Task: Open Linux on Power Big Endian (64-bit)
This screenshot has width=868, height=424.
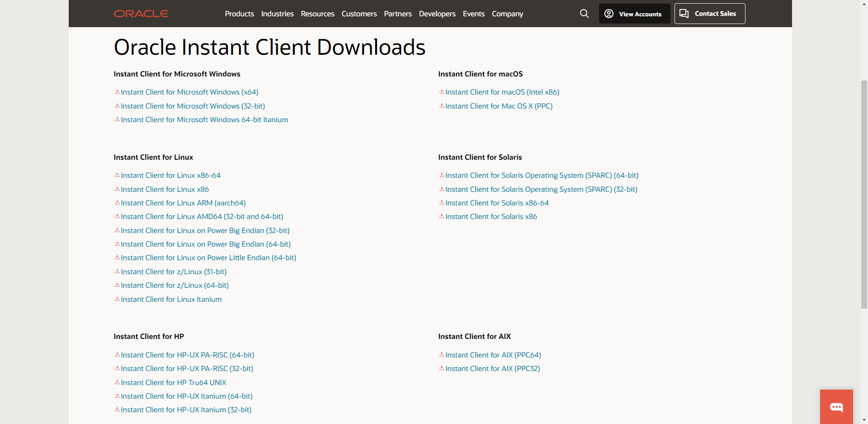Action: 206,244
